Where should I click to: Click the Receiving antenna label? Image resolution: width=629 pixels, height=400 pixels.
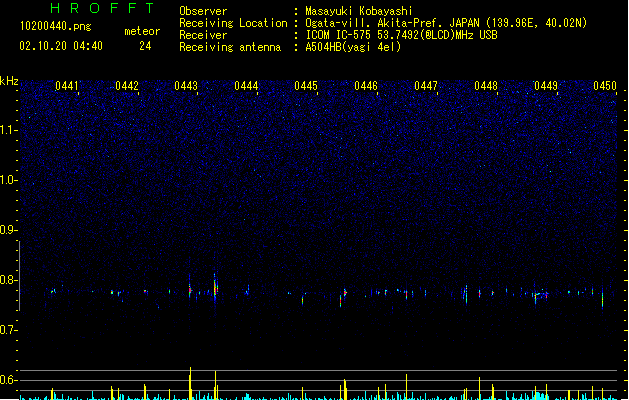[x=230, y=47]
